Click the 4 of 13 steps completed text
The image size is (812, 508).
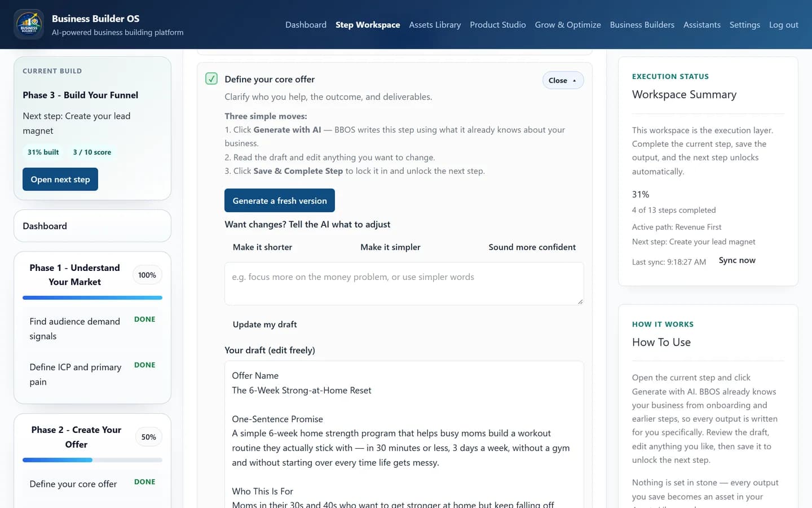674,210
